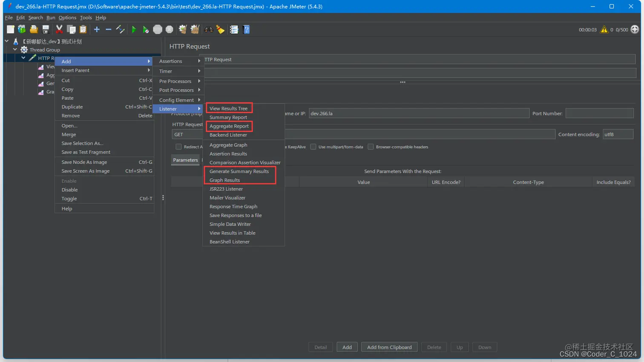This screenshot has width=644, height=362.
Task: Enable Use multipart/form-data checkbox
Action: (313, 147)
